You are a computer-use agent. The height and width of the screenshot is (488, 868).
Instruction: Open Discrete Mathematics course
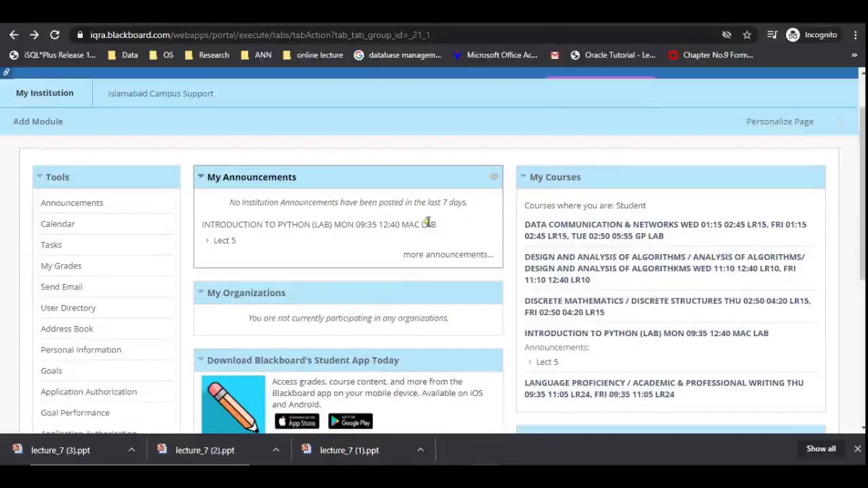667,306
